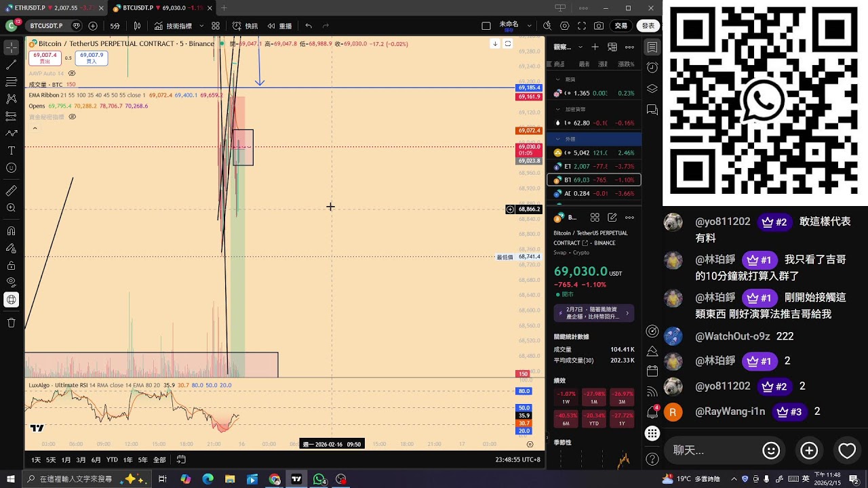Select the trend line drawing tool
This screenshot has height=488, width=868.
[x=11, y=65]
